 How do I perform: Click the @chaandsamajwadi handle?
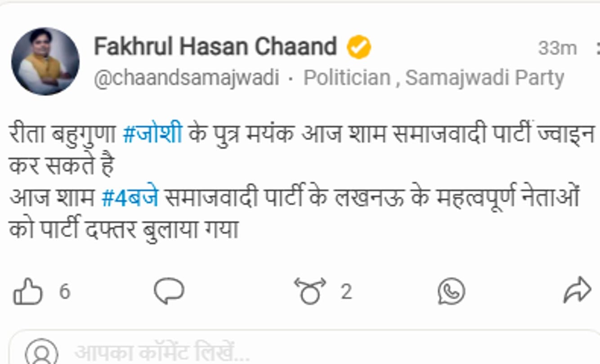[x=186, y=78]
